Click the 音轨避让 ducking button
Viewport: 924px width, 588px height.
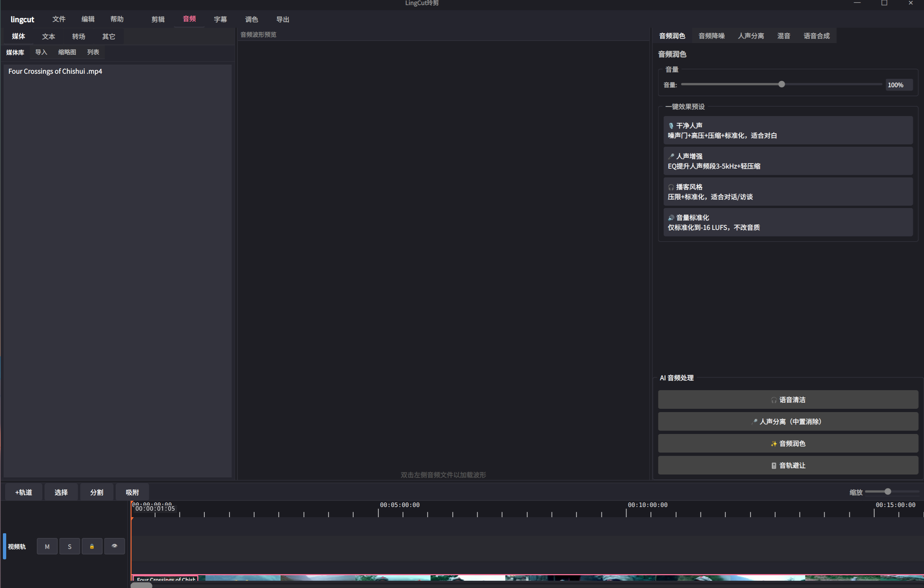coord(788,465)
